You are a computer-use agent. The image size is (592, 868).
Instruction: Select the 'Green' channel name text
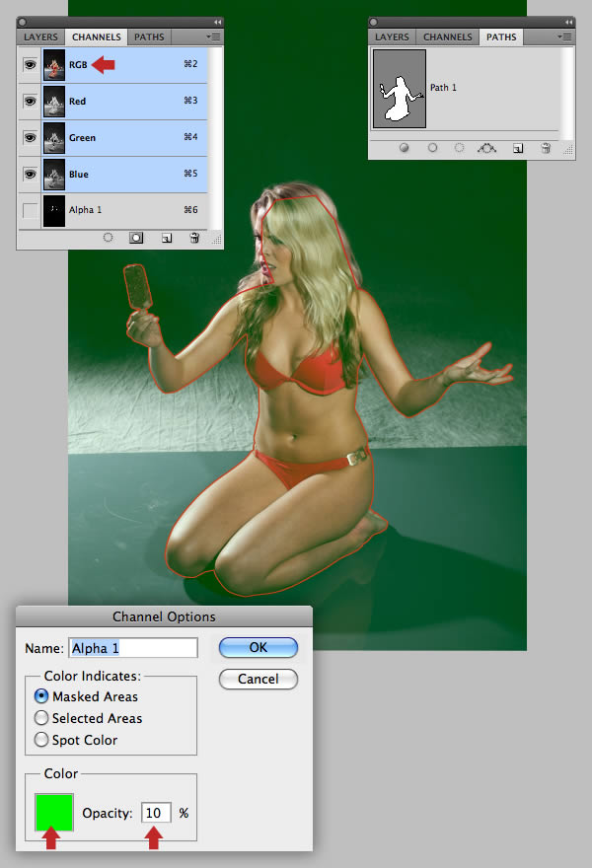pyautogui.click(x=82, y=138)
